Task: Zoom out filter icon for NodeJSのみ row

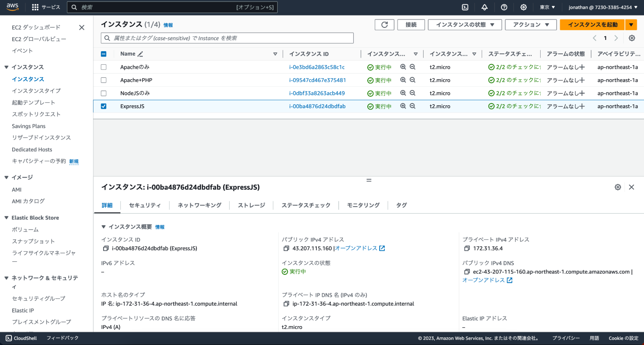Action: (x=412, y=93)
